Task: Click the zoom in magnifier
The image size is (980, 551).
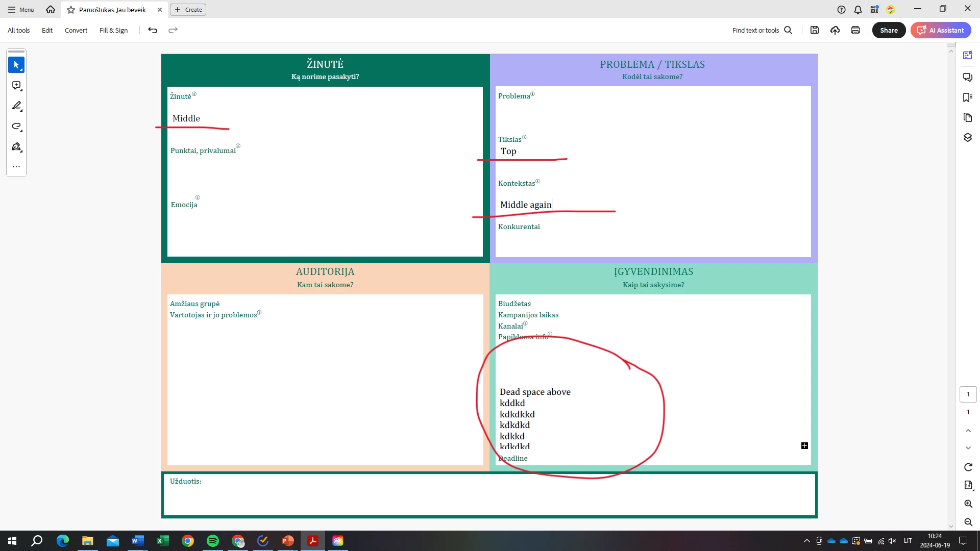Action: click(968, 504)
